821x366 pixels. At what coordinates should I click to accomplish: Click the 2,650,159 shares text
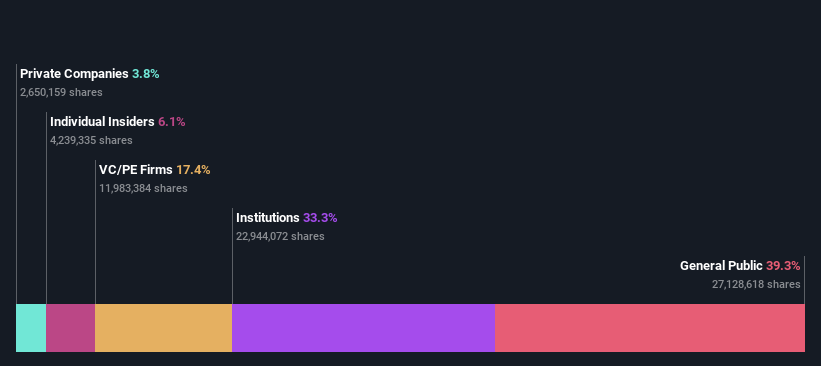[x=61, y=93]
